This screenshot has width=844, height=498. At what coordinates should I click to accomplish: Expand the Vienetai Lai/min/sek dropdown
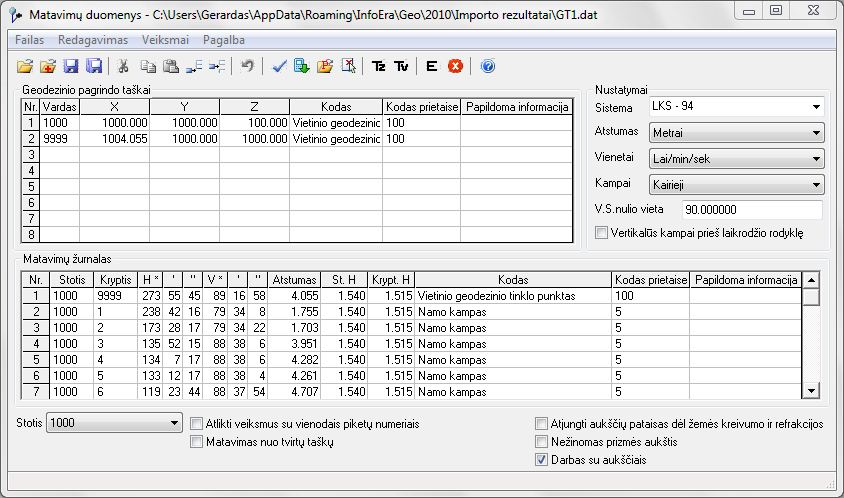[817, 159]
